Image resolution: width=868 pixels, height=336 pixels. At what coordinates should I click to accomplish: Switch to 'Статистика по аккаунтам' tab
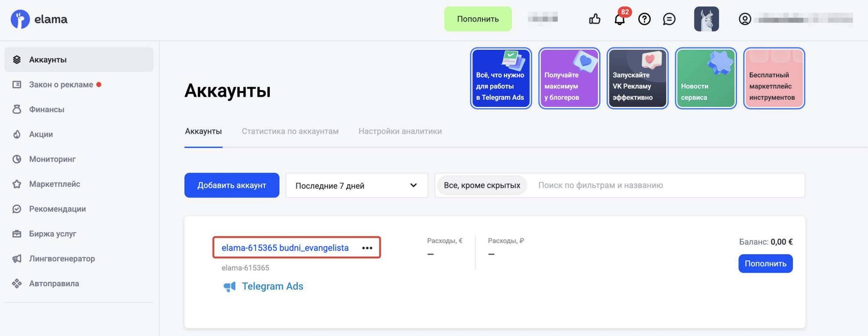pos(290,131)
